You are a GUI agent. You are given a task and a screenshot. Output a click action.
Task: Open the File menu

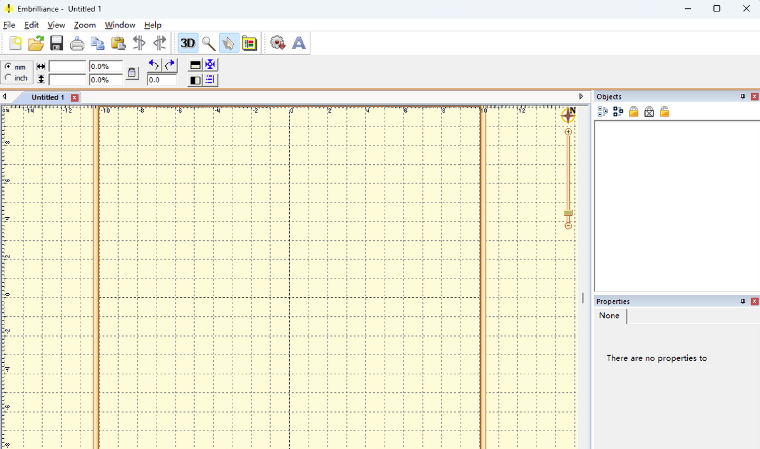[x=9, y=25]
